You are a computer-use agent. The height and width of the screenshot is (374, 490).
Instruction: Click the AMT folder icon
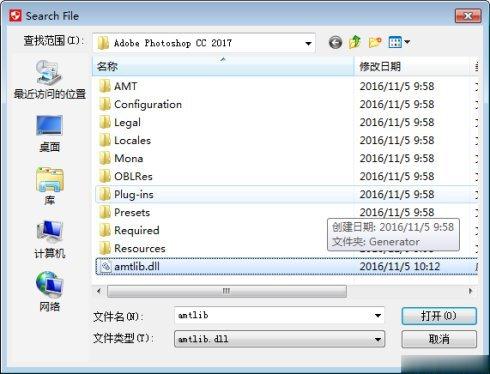[x=105, y=86]
